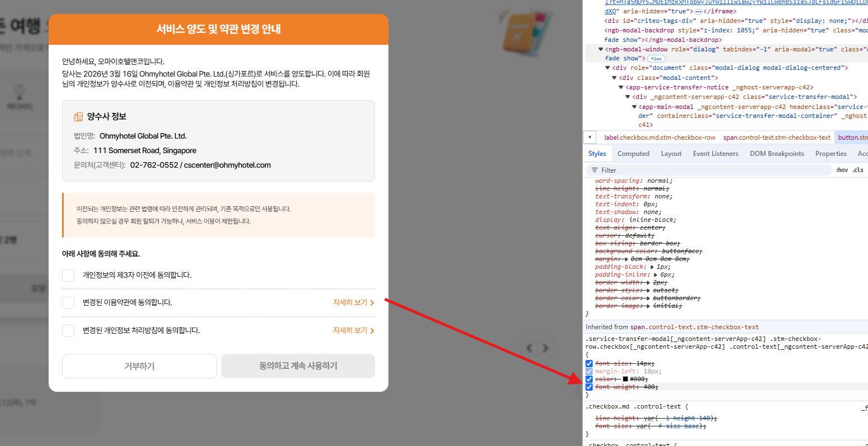Screen dimensions: 868x446
Task: Select the highlighted button breadcrumb item
Action: (x=852, y=137)
